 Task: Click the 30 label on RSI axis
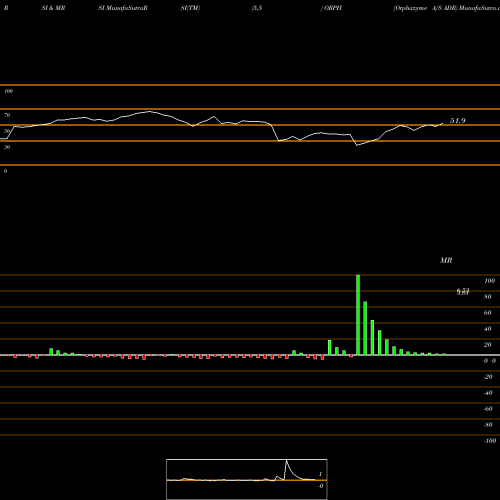pyautogui.click(x=7, y=147)
